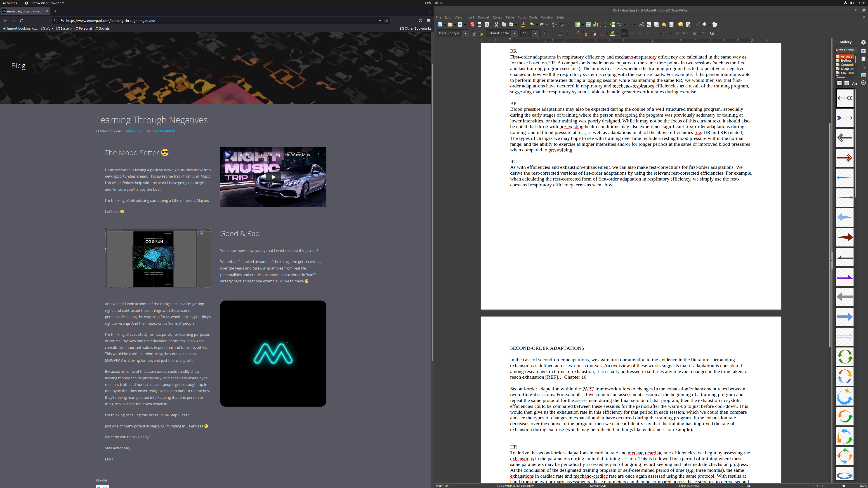Screen dimensions: 868x488
Task: Click the Insert Chart icon
Action: [595, 25]
